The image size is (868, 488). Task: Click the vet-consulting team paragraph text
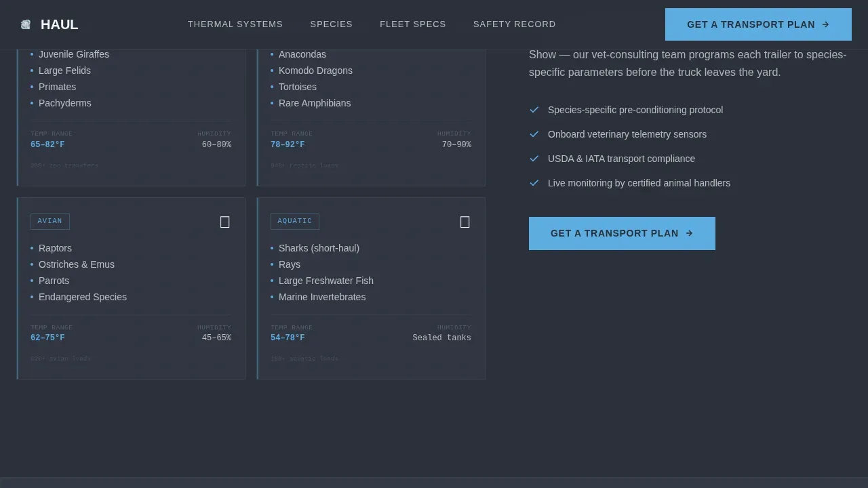click(688, 63)
